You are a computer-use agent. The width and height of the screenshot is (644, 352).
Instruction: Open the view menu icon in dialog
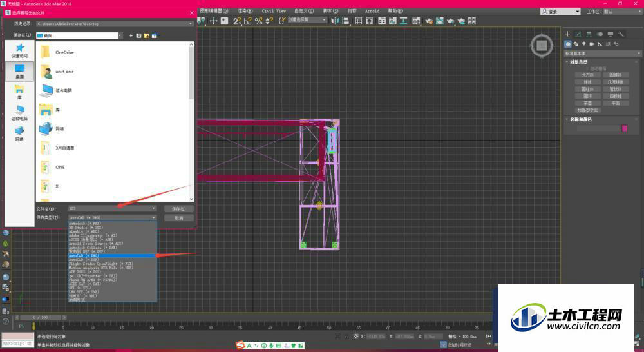155,35
